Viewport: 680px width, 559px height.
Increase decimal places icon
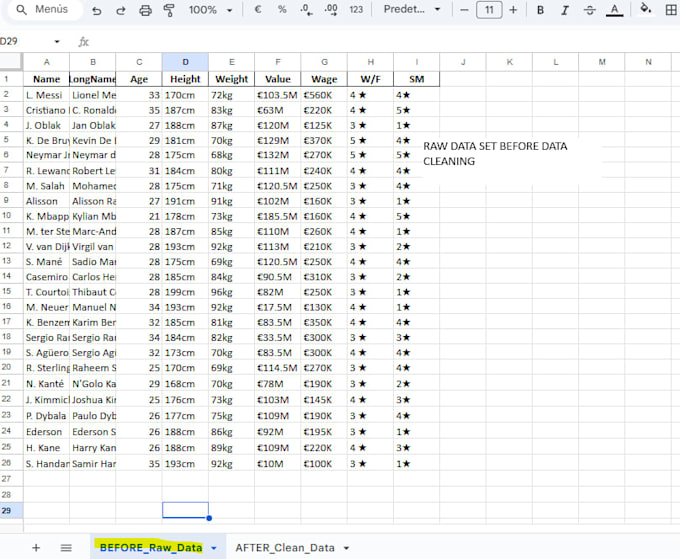click(x=331, y=10)
